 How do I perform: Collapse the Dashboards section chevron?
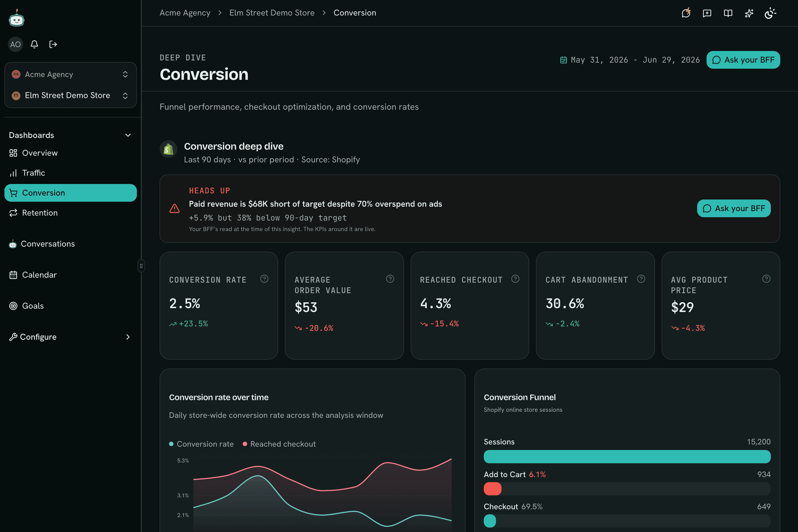coord(128,135)
